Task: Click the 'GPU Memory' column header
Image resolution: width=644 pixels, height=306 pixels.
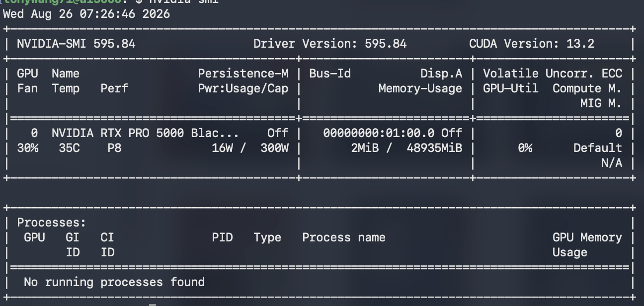Action: 587,237
